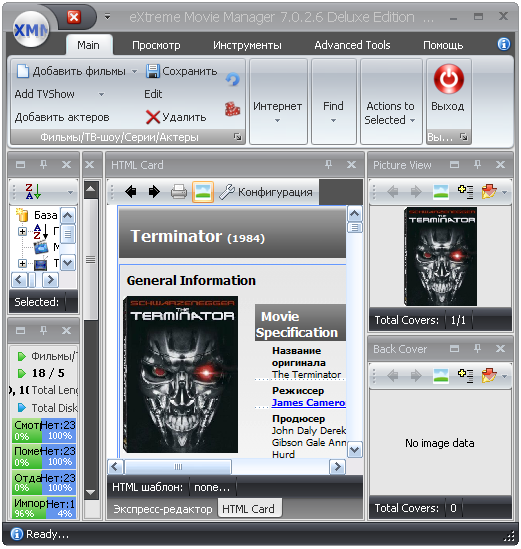The width and height of the screenshot is (521, 549).
Task: Click the XMM application orb button
Action: coord(31,29)
